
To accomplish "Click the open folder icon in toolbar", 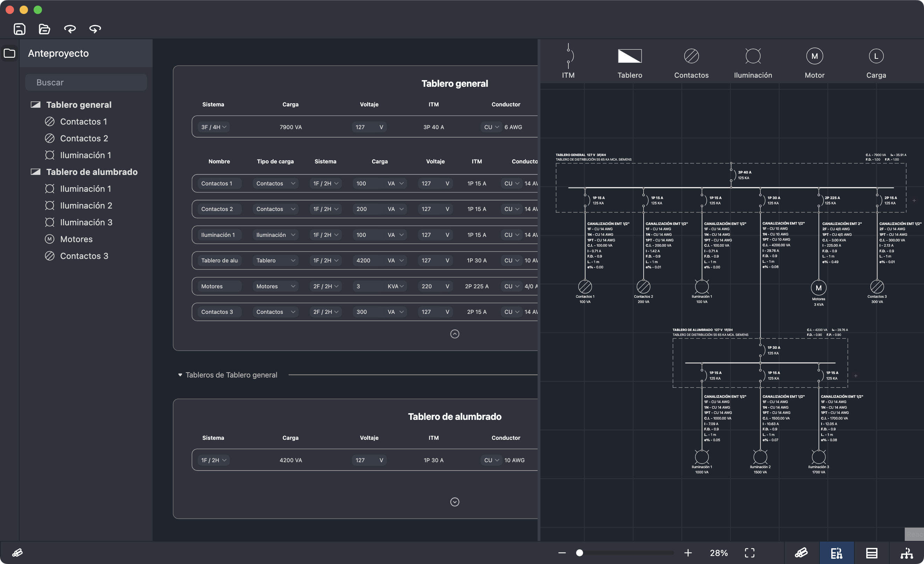I will [x=44, y=29].
